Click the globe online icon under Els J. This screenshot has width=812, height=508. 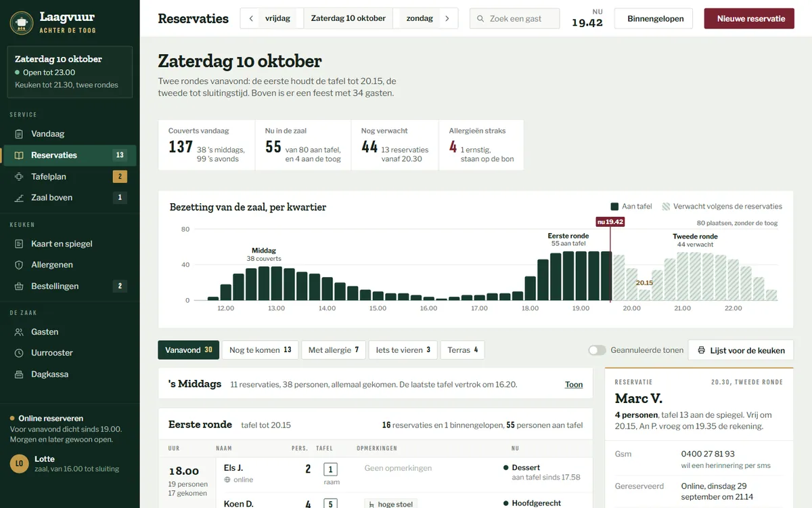pos(227,480)
